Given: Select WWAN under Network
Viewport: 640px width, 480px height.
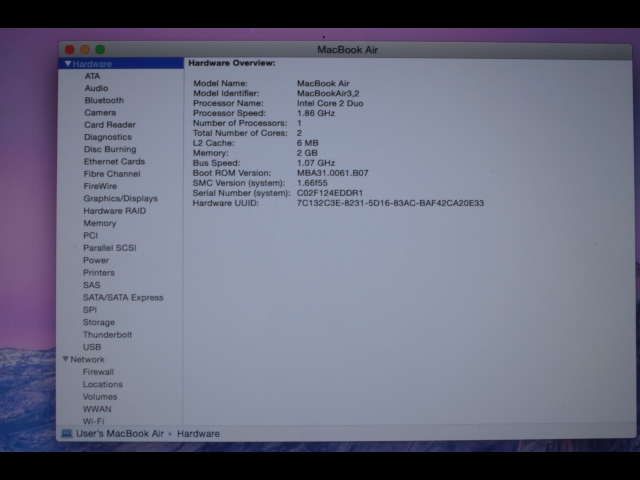Looking at the screenshot, I should (x=97, y=409).
